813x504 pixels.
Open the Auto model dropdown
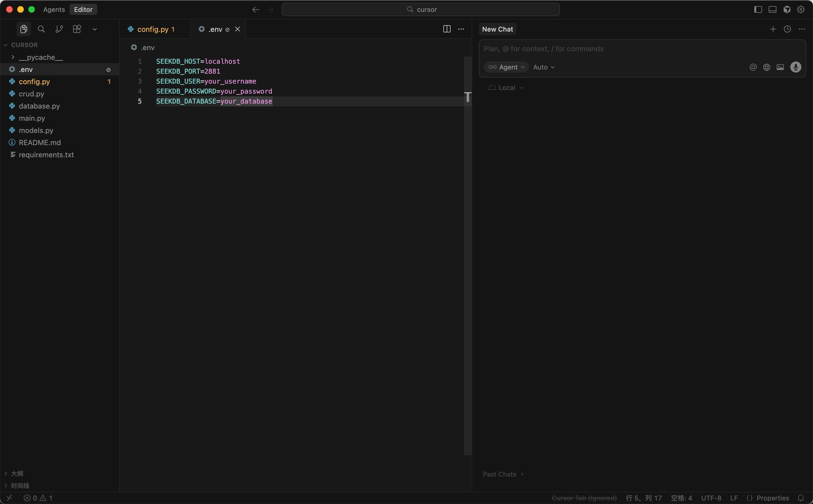tap(544, 67)
